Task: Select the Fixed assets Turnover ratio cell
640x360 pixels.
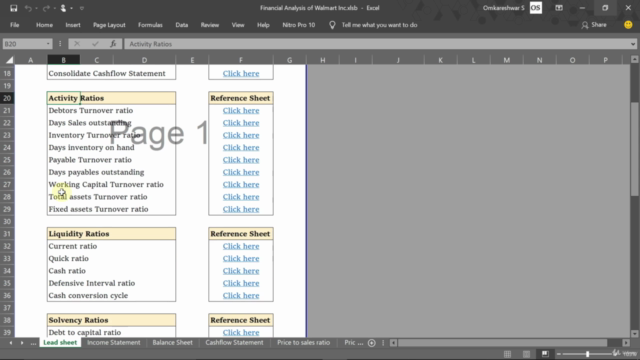Action: (111, 209)
